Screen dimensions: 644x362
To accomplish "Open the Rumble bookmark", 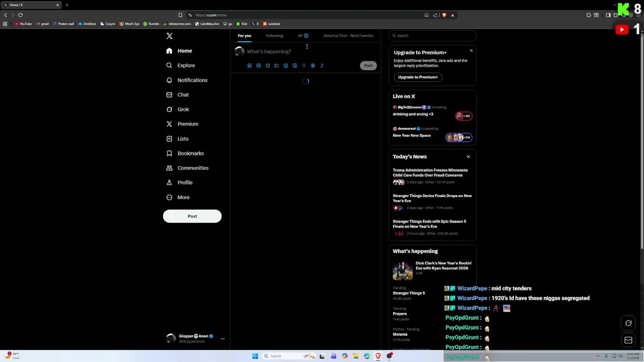I will 151,24.
